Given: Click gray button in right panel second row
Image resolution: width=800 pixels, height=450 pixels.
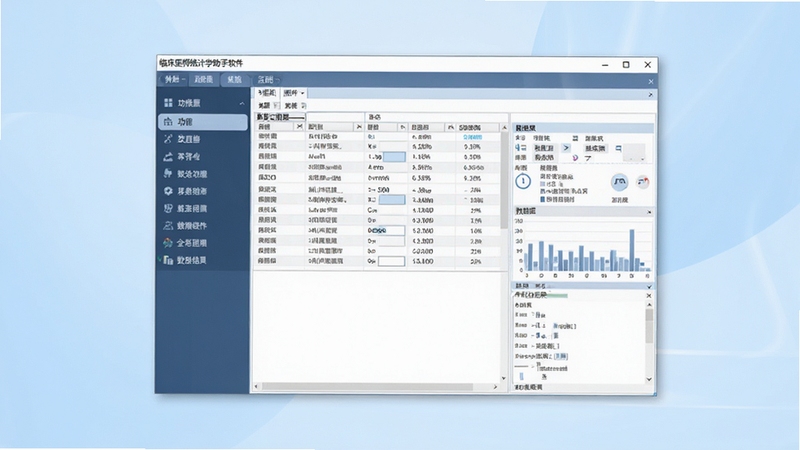Looking at the screenshot, I should pyautogui.click(x=544, y=158).
